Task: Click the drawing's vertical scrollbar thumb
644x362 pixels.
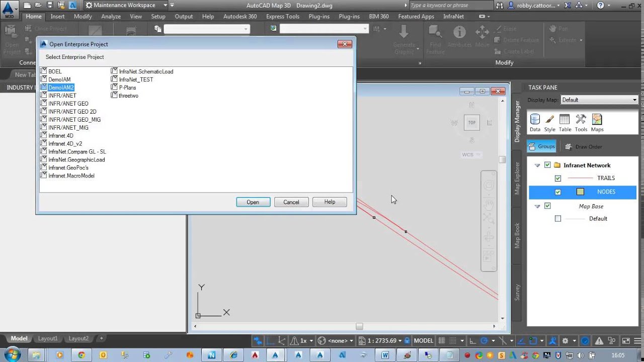Action: pos(502,159)
